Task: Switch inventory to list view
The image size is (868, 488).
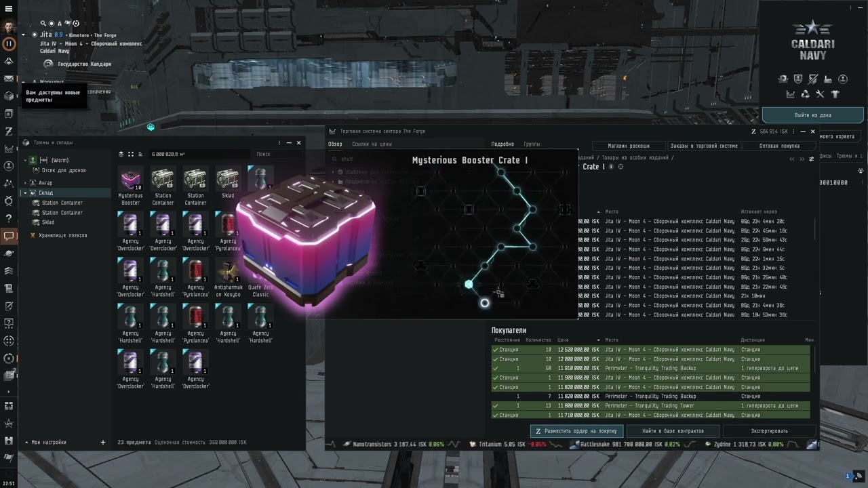Action: point(140,154)
